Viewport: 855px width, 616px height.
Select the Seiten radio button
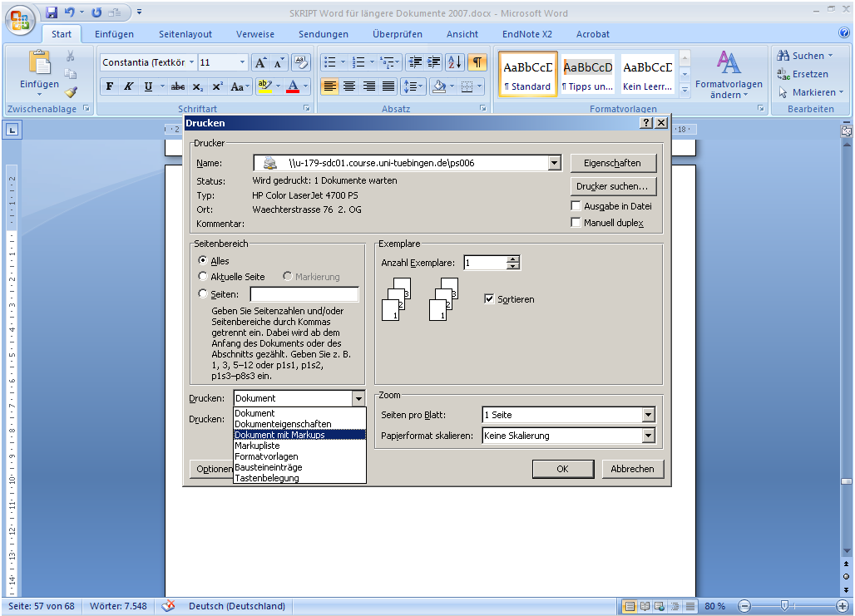click(x=203, y=293)
